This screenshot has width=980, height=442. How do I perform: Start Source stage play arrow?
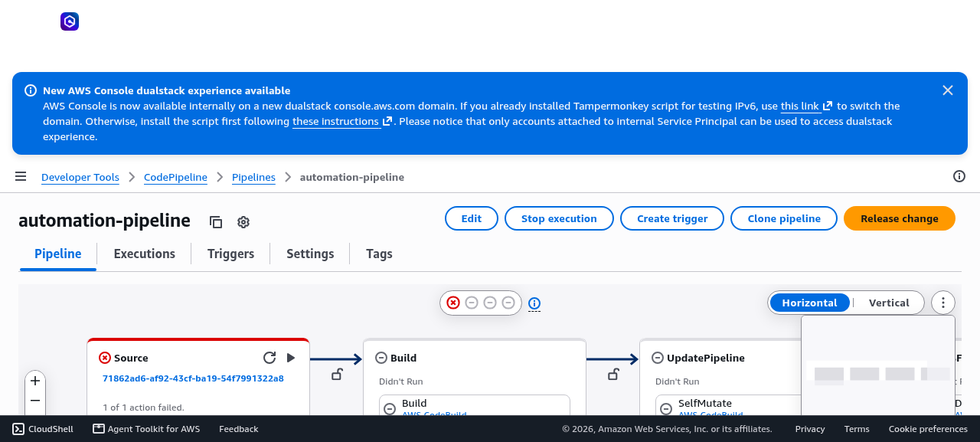coord(291,358)
